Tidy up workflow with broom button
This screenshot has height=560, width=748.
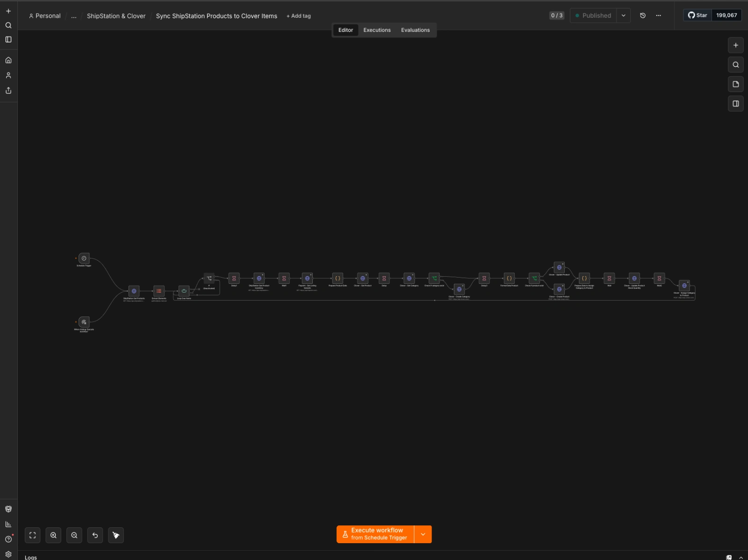coord(116,535)
